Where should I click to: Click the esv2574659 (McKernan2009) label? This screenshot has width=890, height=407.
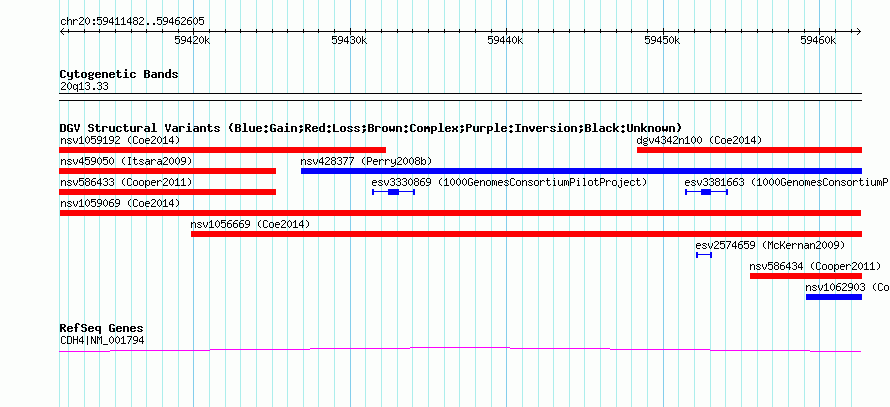770,245
